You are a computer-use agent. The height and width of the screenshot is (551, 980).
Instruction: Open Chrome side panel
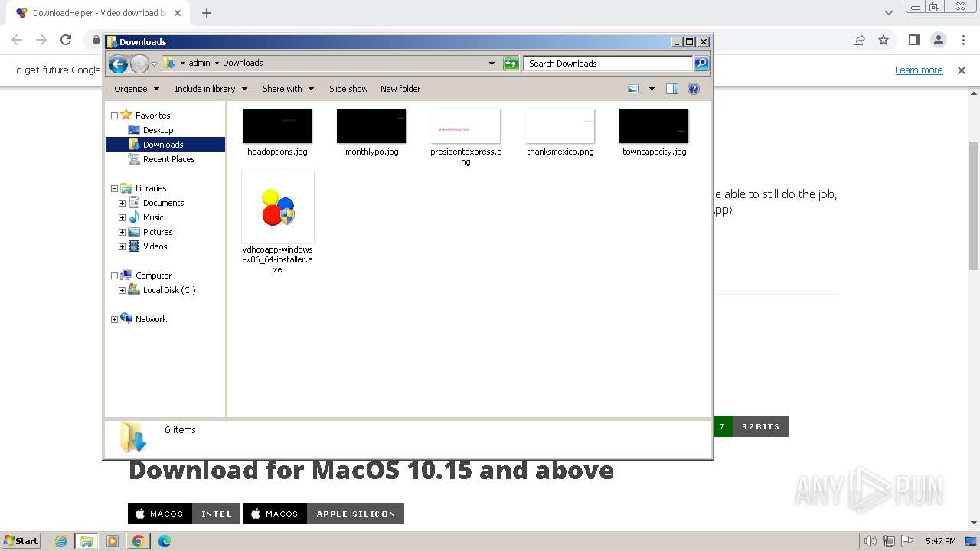coord(913,40)
